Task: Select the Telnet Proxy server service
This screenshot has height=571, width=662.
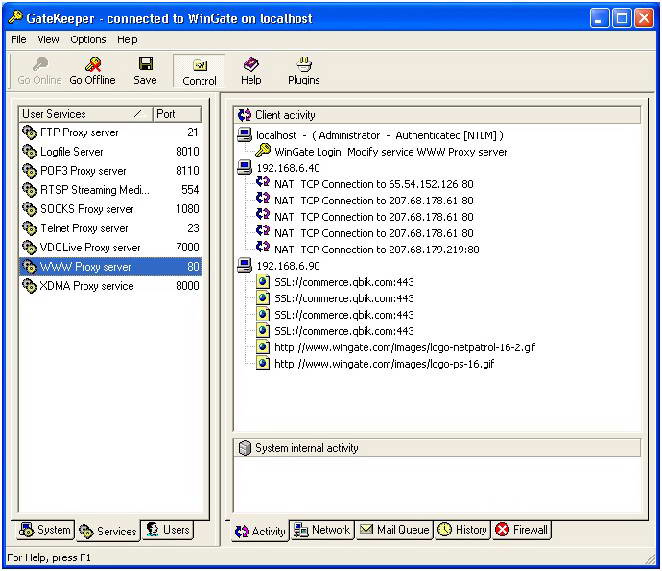Action: pyautogui.click(x=84, y=228)
